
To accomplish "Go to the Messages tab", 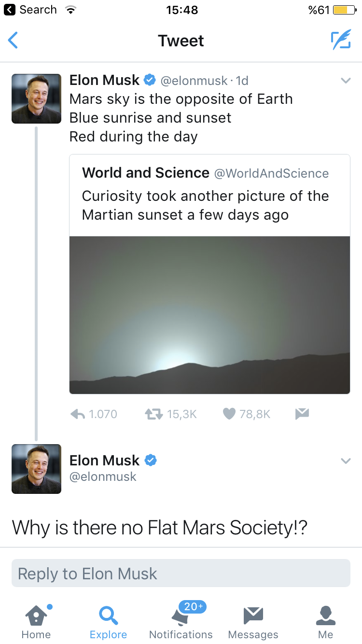I will (x=253, y=621).
